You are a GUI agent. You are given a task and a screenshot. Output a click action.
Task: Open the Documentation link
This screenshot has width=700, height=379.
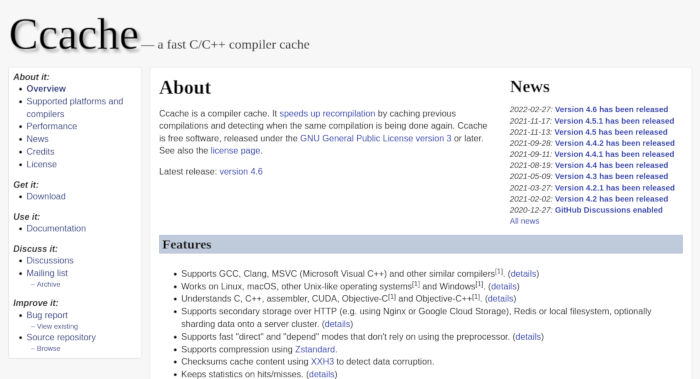pyautogui.click(x=56, y=229)
